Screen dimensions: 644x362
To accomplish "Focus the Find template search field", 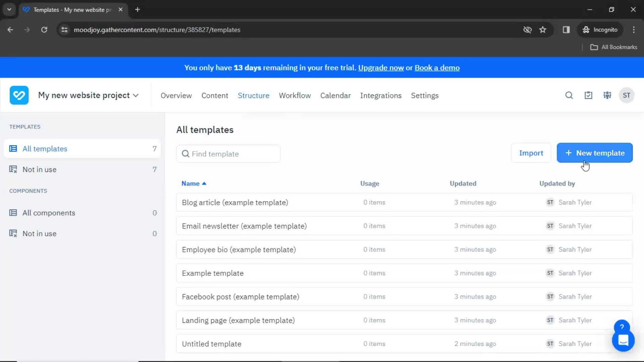I will click(x=228, y=154).
